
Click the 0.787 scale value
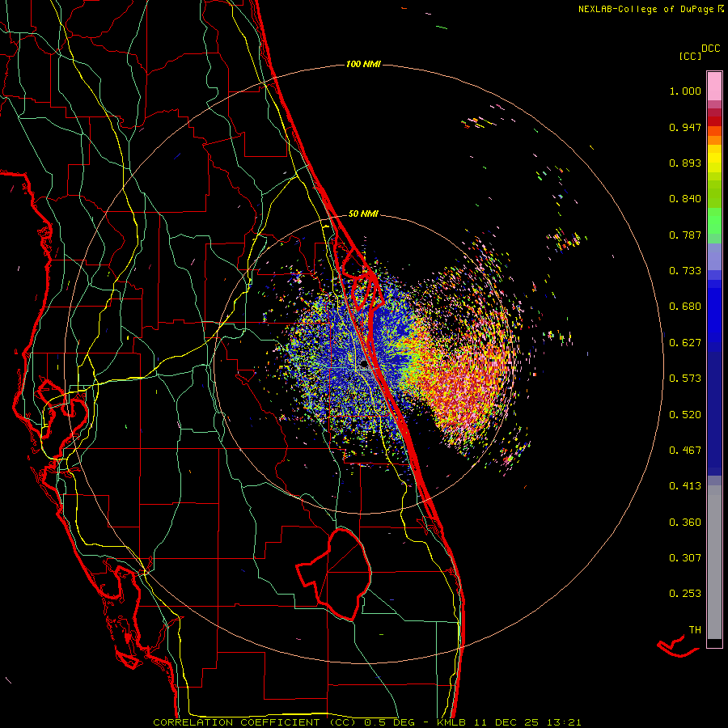(685, 235)
